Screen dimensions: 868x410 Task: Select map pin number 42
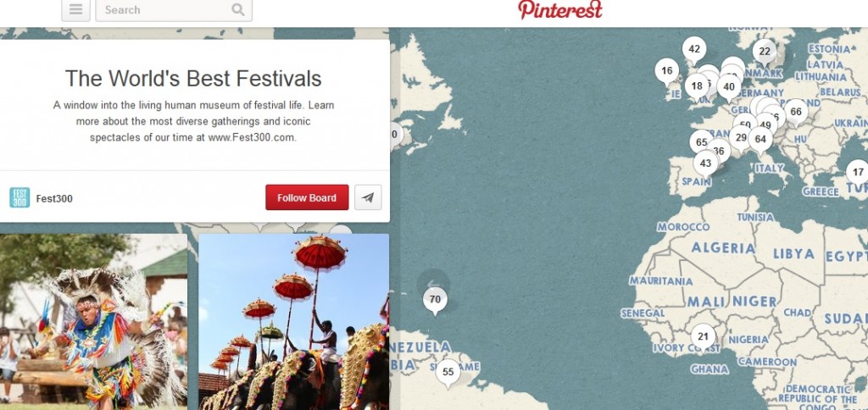[x=694, y=49]
